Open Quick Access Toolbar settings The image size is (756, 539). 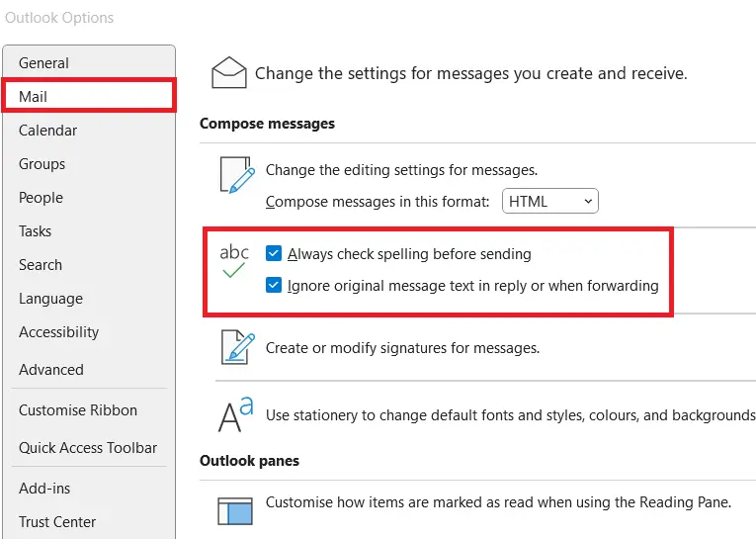tap(88, 448)
